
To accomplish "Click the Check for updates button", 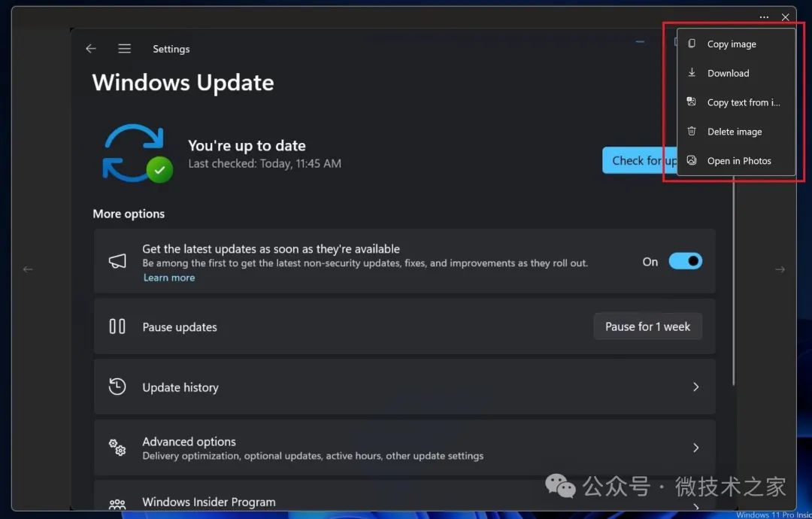I will point(640,160).
